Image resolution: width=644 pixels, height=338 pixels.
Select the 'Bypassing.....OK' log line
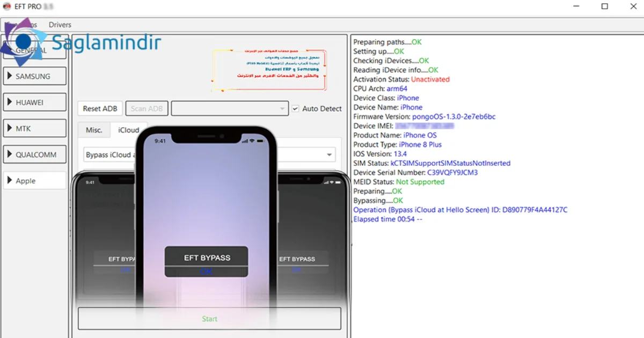(378, 201)
